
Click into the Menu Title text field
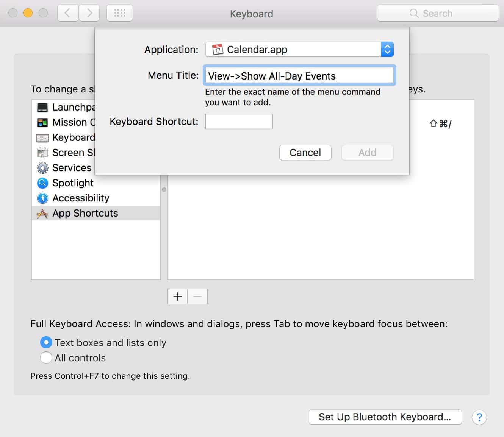tap(299, 76)
